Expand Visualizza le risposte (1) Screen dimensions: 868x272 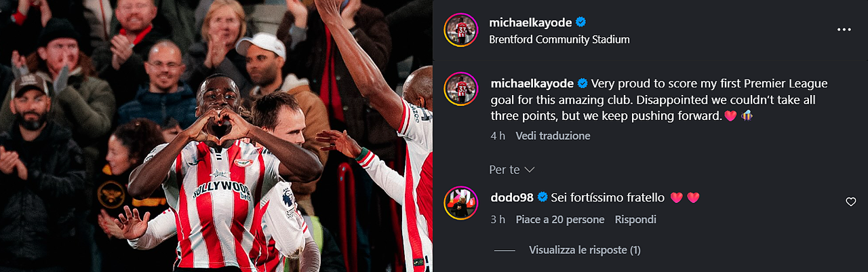coord(585,250)
